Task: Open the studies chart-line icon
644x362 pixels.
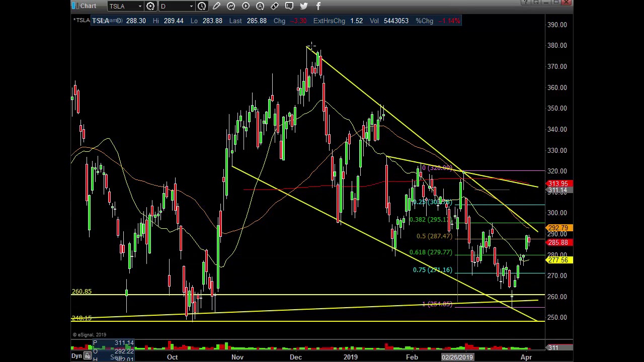Action: [x=231, y=6]
